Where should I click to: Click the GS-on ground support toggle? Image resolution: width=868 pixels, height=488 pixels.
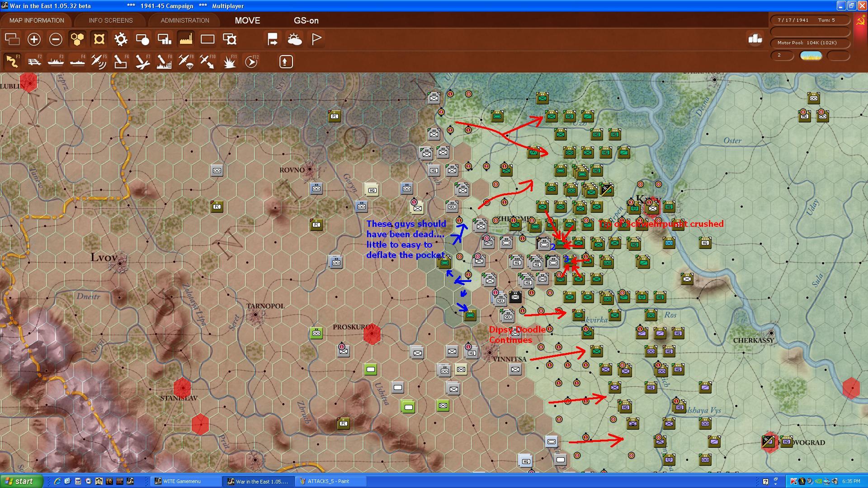306,20
